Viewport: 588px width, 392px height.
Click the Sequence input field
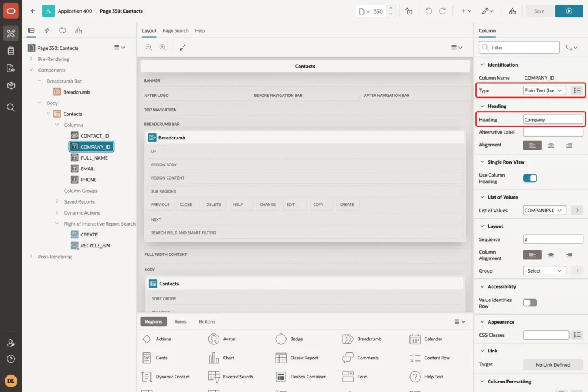[x=553, y=239]
